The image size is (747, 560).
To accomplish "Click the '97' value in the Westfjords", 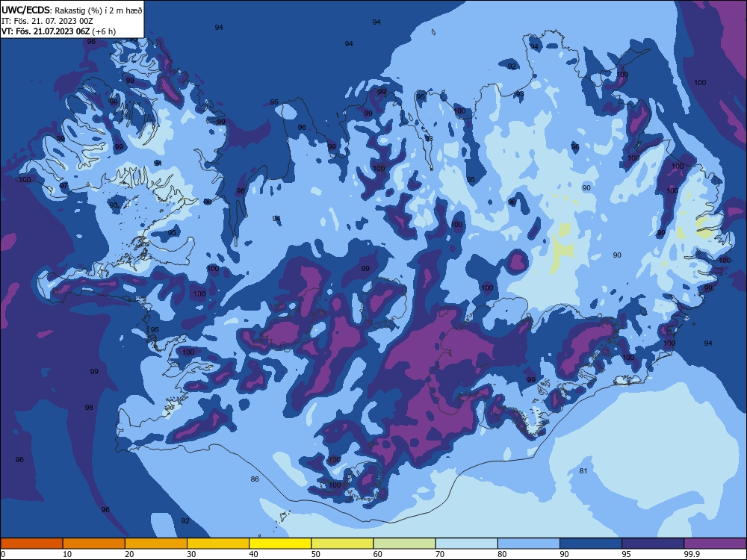I will 63,186.
